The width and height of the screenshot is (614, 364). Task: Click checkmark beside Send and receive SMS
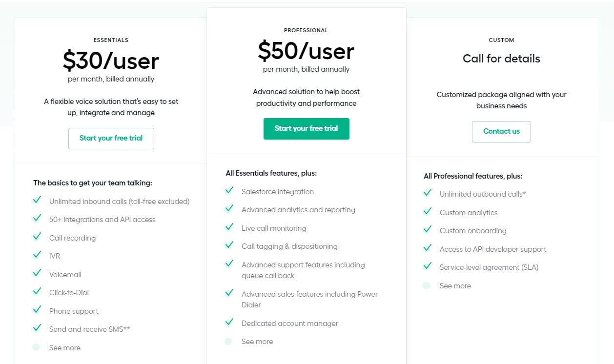37,328
